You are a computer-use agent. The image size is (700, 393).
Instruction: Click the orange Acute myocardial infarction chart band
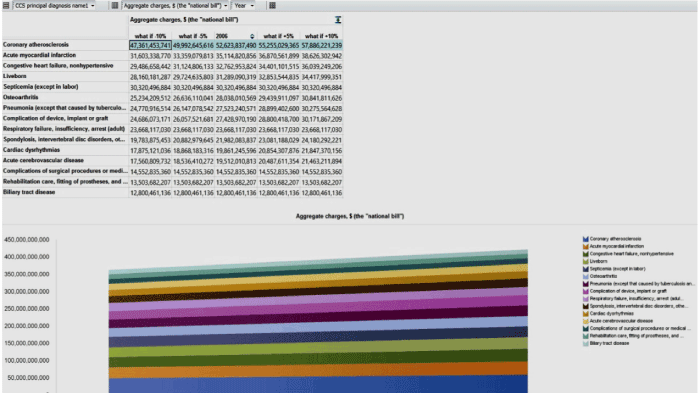[x=318, y=371]
